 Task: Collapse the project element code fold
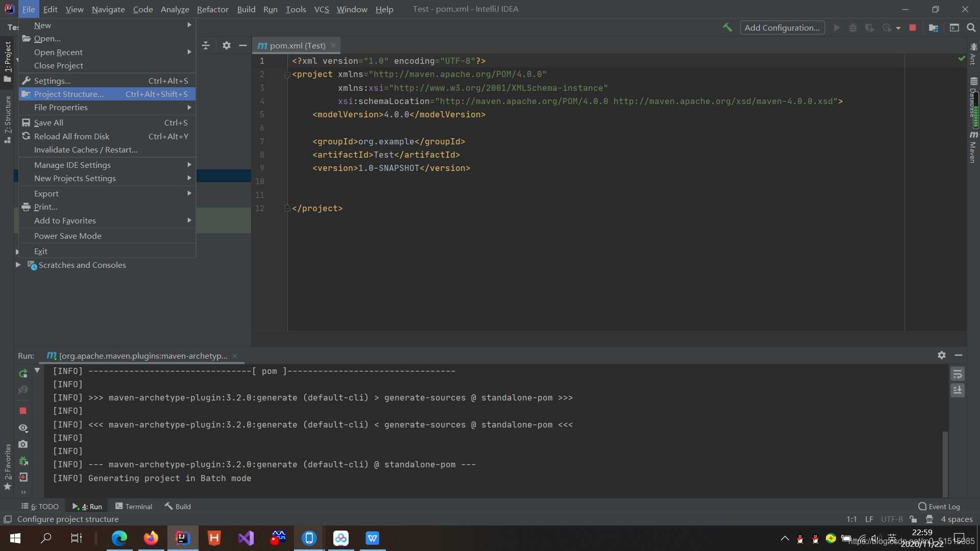287,74
